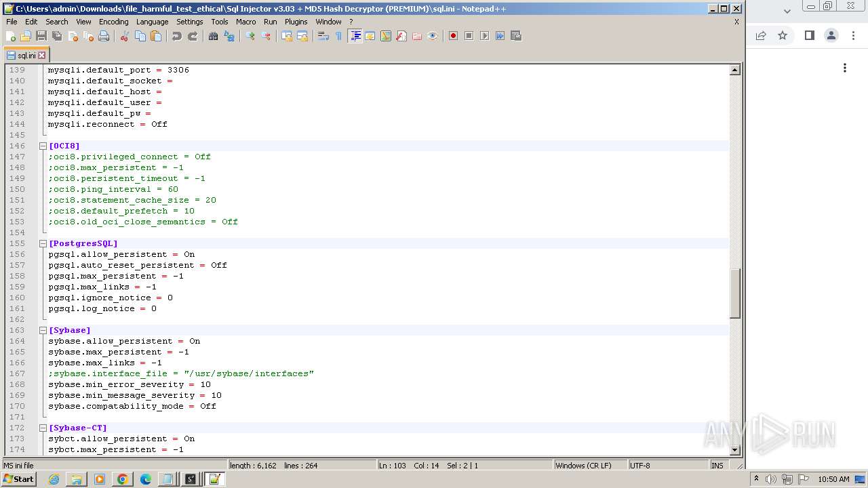Viewport: 868px width, 488px height.
Task: Play back the recorded macro
Action: (484, 36)
